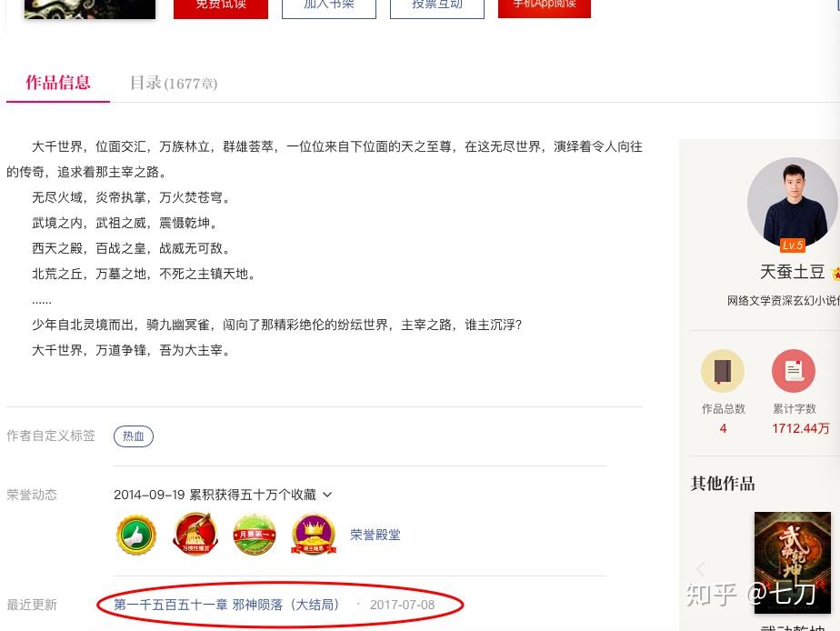Click the Lv.5 level badge
The height and width of the screenshot is (631, 840).
793,245
